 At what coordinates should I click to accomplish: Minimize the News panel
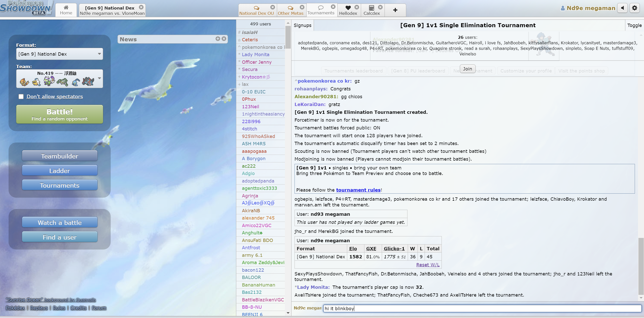218,39
